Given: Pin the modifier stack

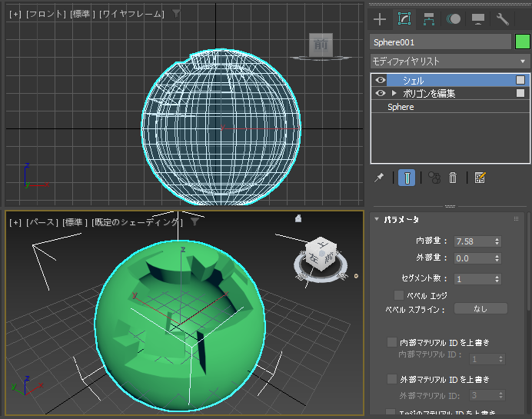Looking at the screenshot, I should pyautogui.click(x=379, y=178).
